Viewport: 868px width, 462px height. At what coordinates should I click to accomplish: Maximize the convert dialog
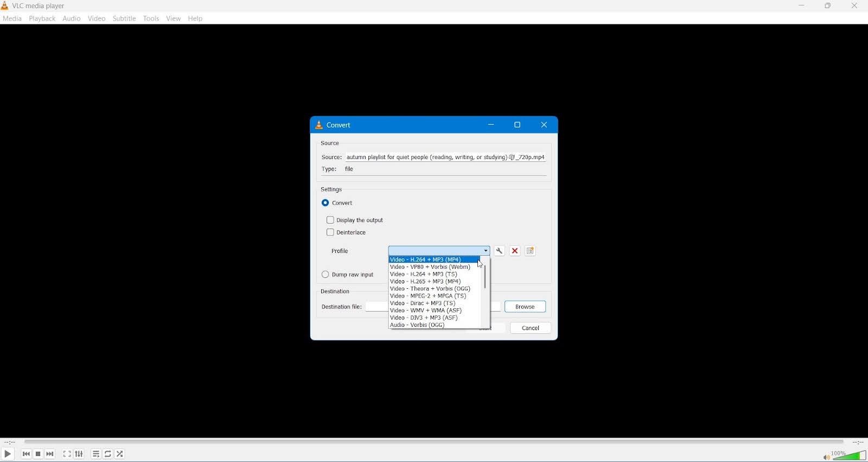(518, 125)
